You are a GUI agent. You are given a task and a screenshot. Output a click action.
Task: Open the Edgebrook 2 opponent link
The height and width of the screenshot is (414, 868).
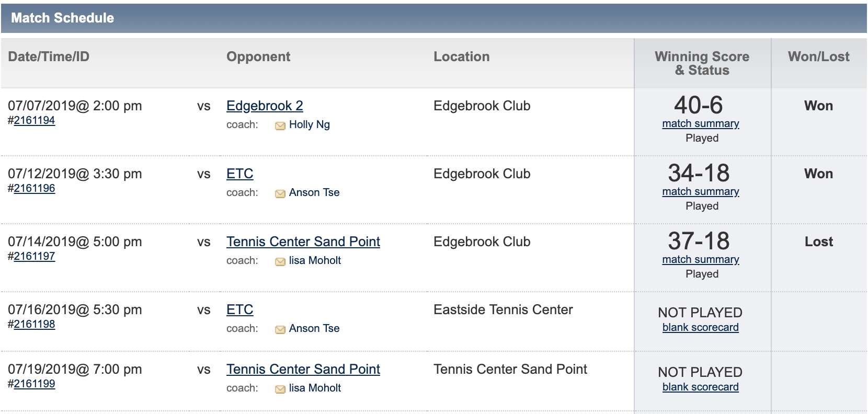[265, 106]
